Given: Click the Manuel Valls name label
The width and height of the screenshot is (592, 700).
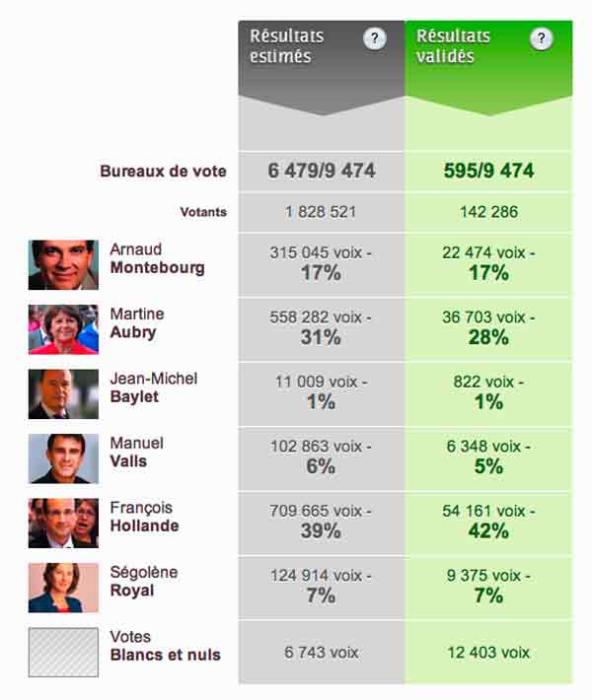Looking at the screenshot, I should point(136,453).
